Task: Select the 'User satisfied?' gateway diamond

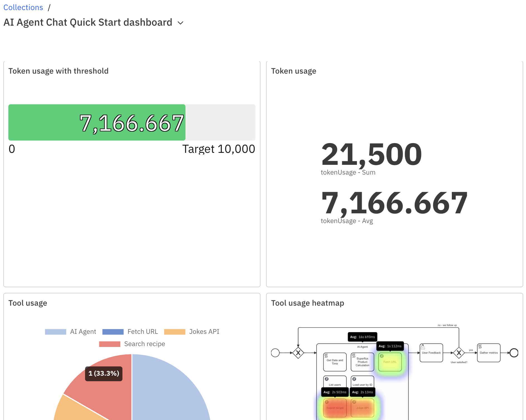Action: pyautogui.click(x=459, y=353)
